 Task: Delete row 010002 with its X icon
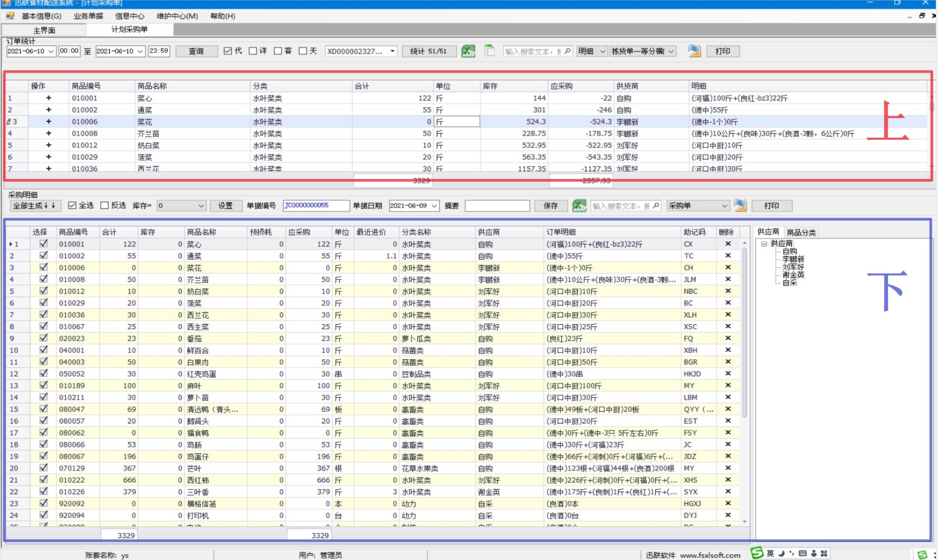[x=728, y=255]
